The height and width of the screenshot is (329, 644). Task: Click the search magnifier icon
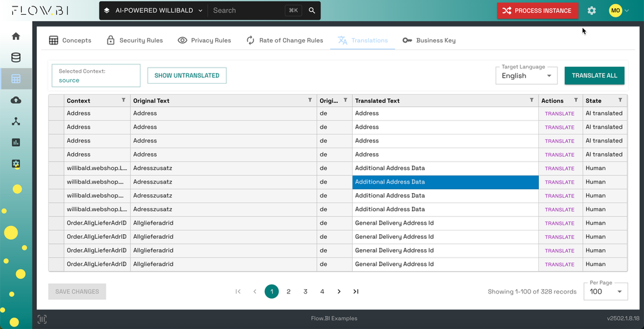[x=312, y=11]
